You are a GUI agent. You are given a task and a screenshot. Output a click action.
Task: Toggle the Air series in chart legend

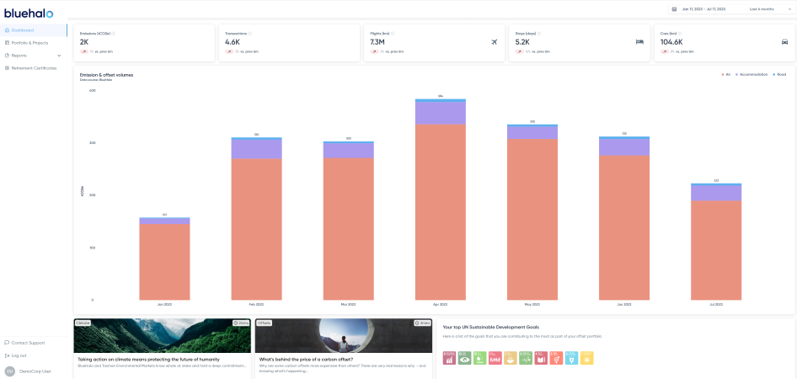point(726,75)
